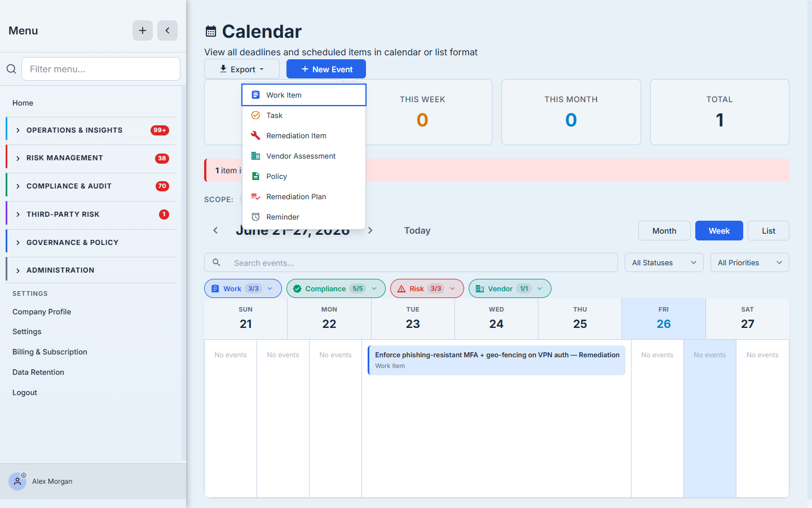Click the warning triangle icon on the Risk chip
Screen dimensions: 812x508
coord(401,288)
